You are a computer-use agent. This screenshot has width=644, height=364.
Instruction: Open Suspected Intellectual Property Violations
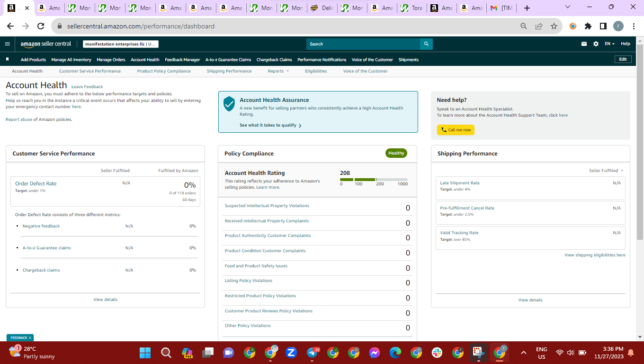pos(267,206)
